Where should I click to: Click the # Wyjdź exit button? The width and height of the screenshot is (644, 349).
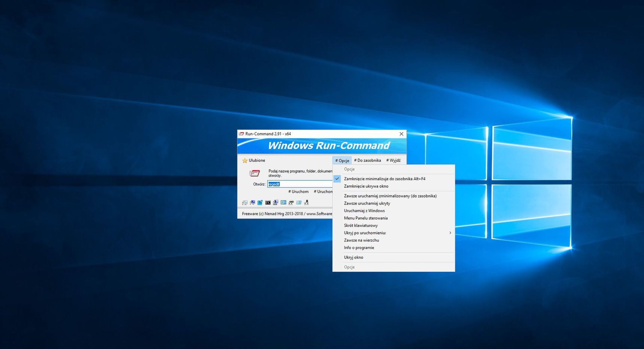393,160
